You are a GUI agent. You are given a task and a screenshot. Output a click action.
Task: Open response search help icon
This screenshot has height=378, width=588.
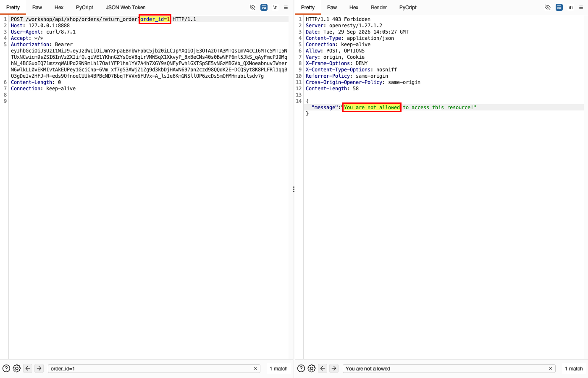click(x=301, y=368)
